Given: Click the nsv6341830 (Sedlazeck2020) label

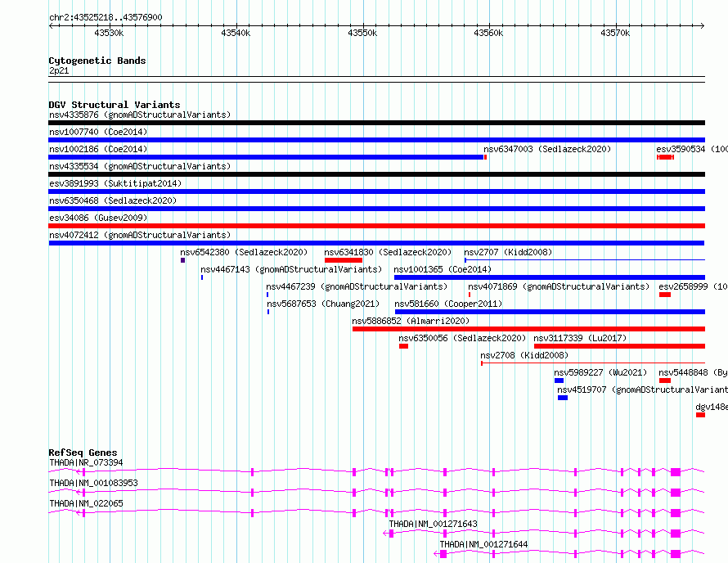Looking at the screenshot, I should click(388, 252).
